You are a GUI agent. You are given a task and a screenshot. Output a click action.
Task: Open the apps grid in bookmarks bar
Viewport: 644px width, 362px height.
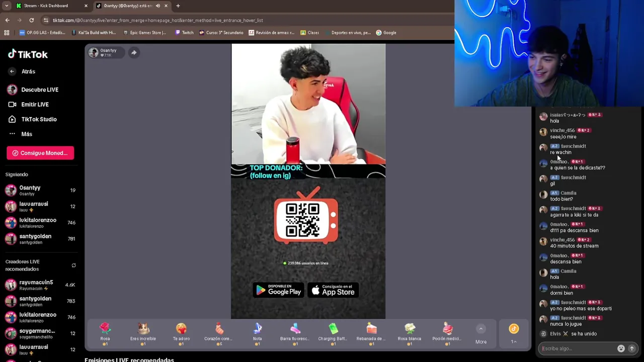pyautogui.click(x=7, y=33)
